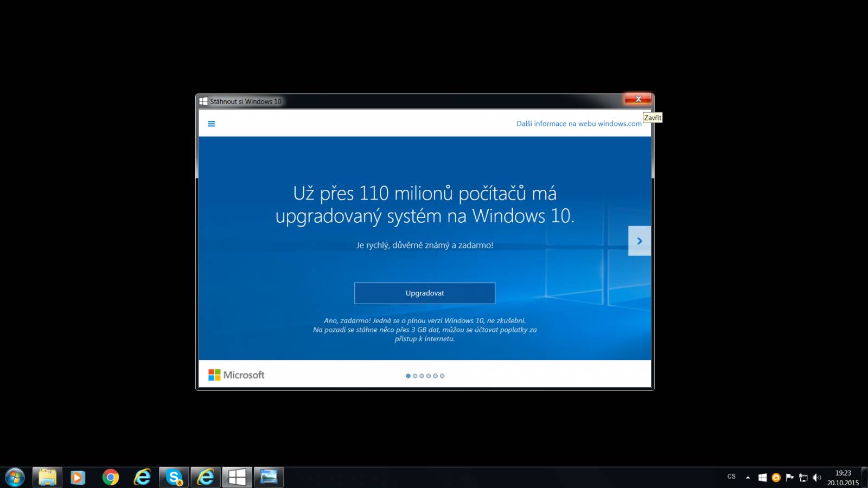Select the third carousel page dot
The width and height of the screenshot is (868, 488).
[422, 376]
